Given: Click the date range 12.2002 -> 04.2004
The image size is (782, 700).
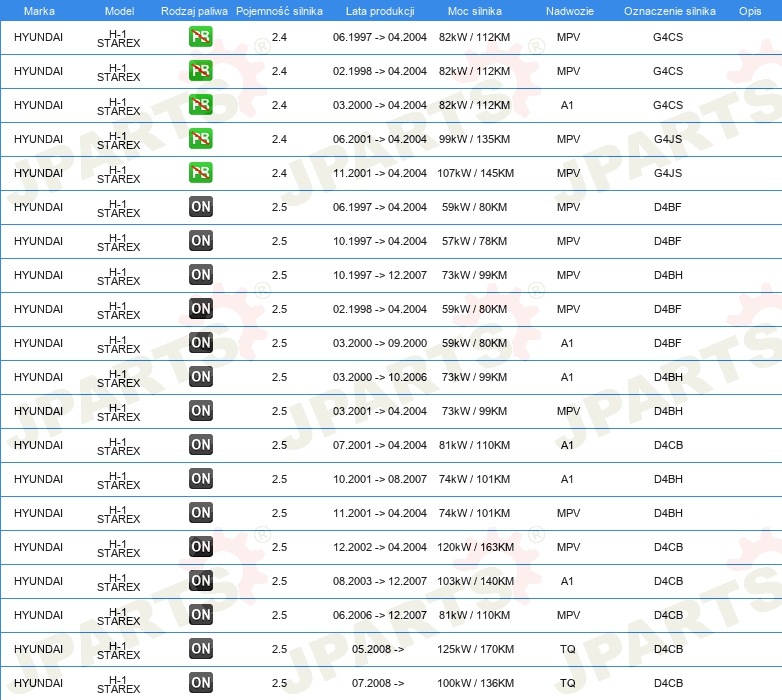Looking at the screenshot, I should [380, 547].
